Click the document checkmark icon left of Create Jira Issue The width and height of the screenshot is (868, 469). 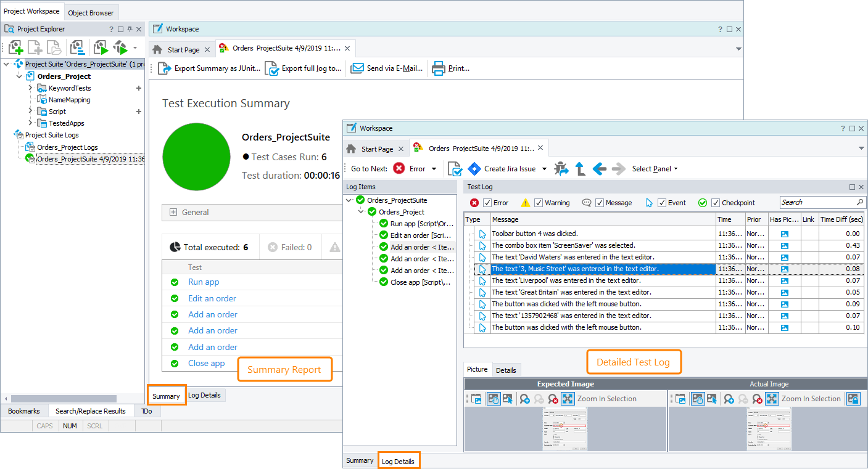pos(455,169)
